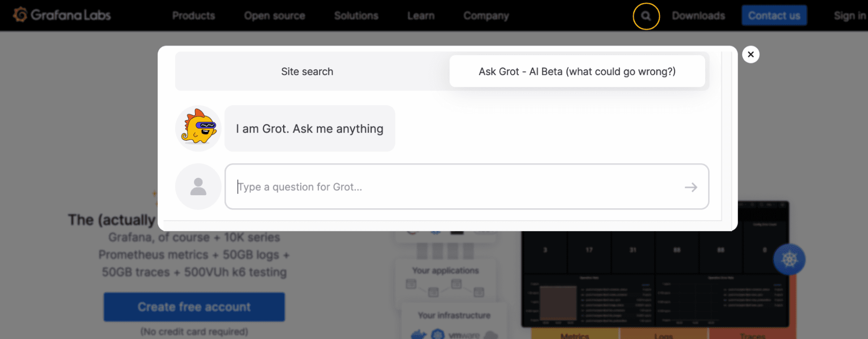
Task: Select the Ask Grot AI Beta tab
Action: [577, 71]
